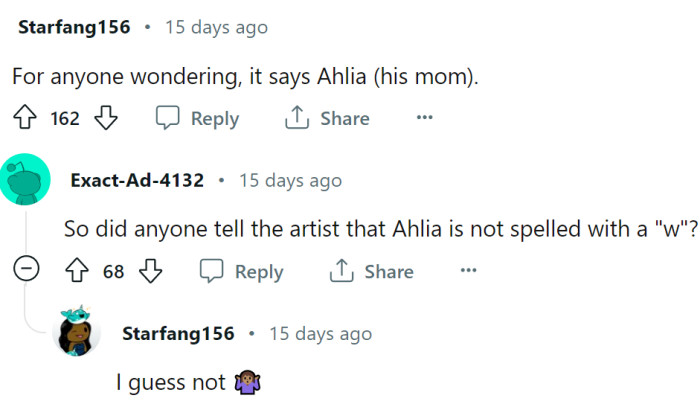Collapse the Exact-Ad-4132 comment thread
Viewport: 700px width, 404px height.
[27, 271]
